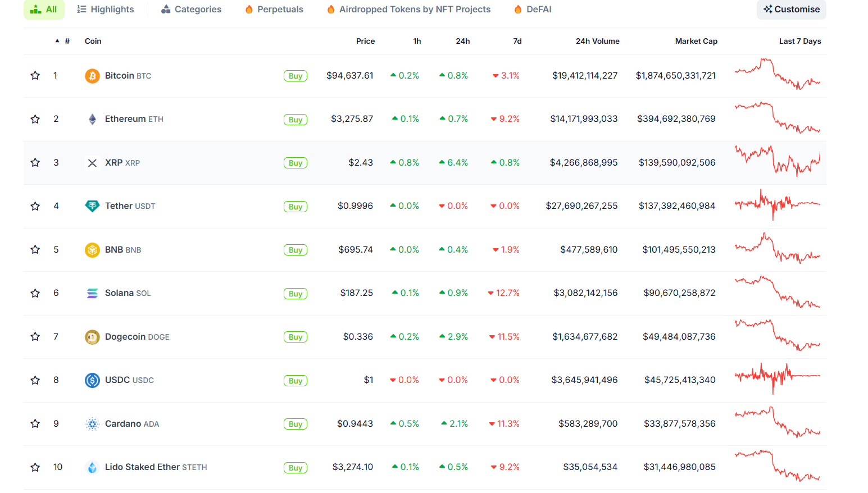Toggle the favorite star for Solana
Screen dimensions: 868x493
coord(35,293)
